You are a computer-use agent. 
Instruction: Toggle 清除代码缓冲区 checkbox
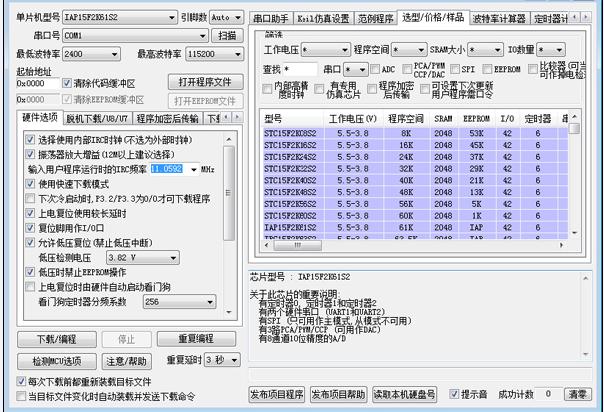pyautogui.click(x=67, y=83)
